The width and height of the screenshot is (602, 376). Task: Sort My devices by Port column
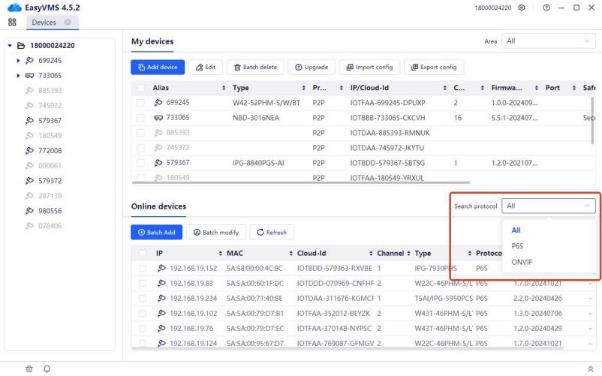[574, 88]
